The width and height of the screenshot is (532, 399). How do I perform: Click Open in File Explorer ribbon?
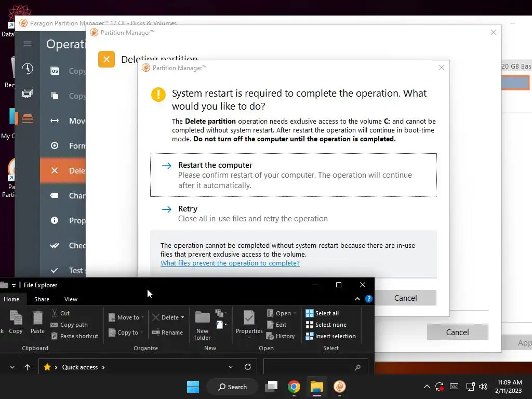point(281,313)
